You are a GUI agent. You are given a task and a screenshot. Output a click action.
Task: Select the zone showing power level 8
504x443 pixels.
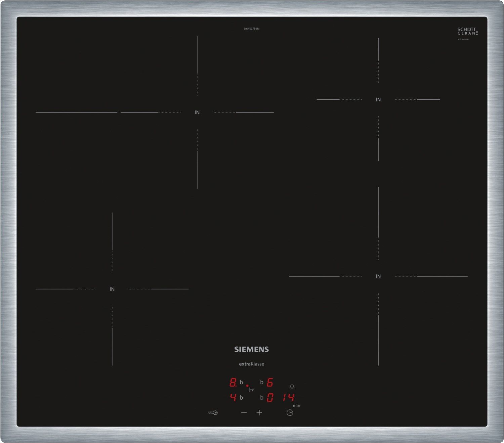tap(233, 382)
